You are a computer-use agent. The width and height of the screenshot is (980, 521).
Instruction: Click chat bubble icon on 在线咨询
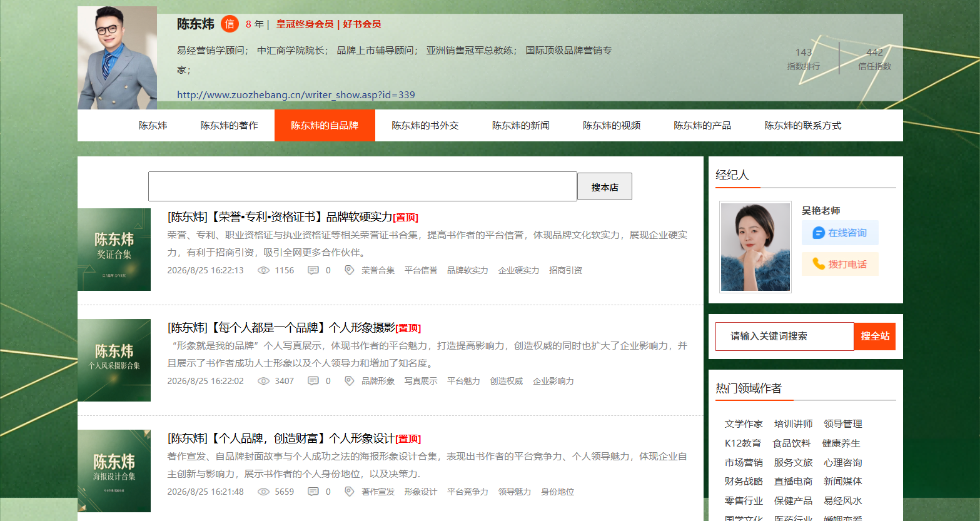818,233
